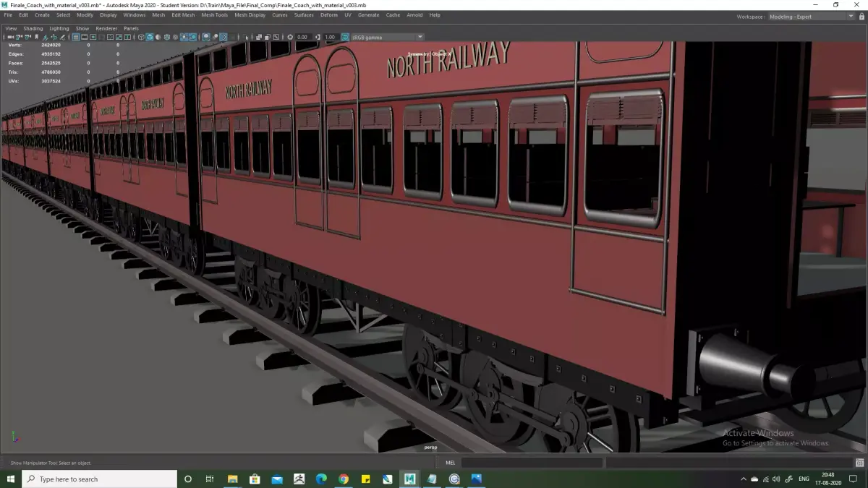Viewport: 868px width, 488px height.
Task: Click the Verts count 2424020
Action: point(51,45)
